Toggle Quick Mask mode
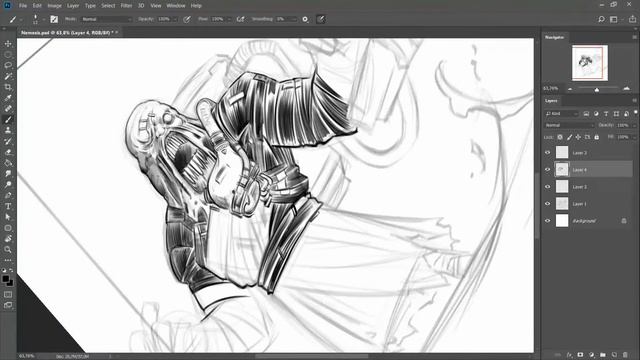 point(8,294)
